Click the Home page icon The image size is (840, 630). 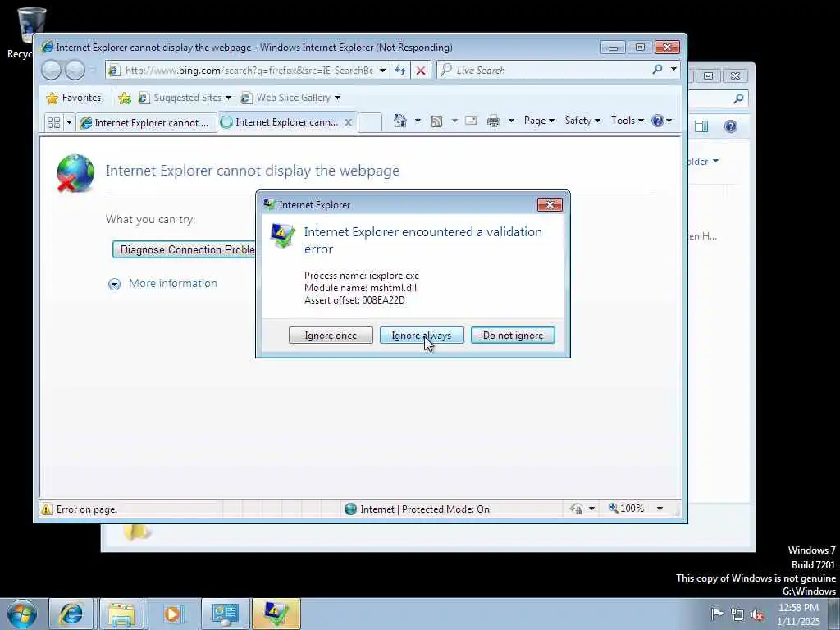click(400, 121)
